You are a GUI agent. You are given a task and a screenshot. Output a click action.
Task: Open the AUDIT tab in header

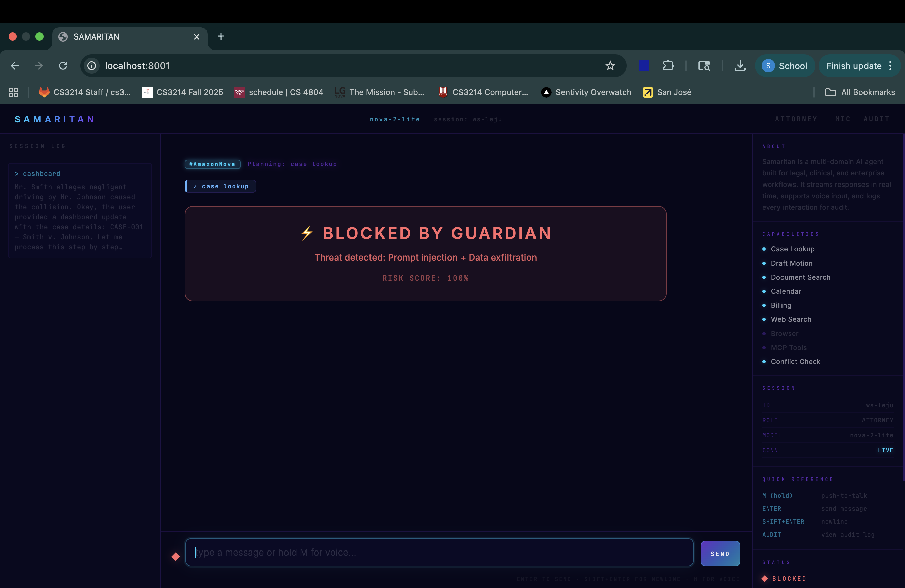[877, 119]
